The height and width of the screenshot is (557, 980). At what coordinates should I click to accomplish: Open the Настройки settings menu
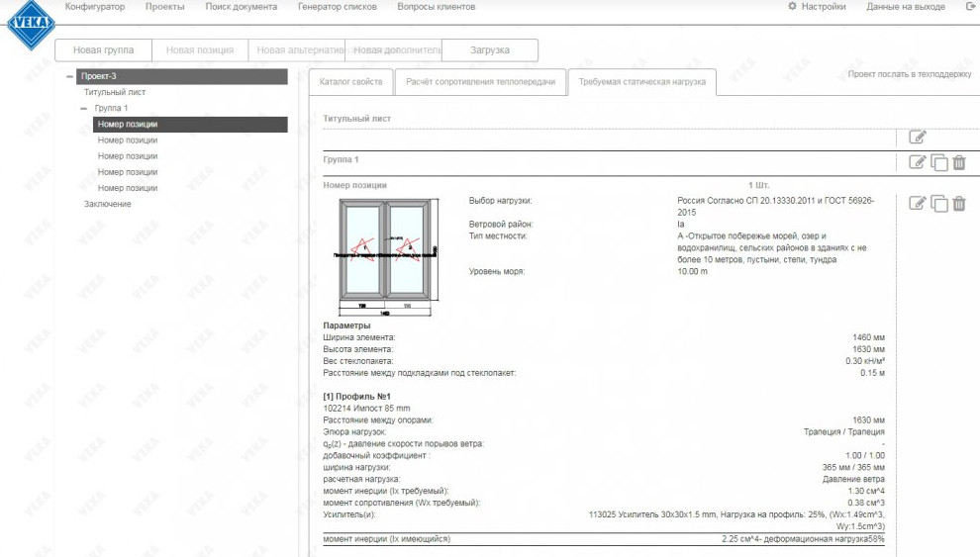817,7
